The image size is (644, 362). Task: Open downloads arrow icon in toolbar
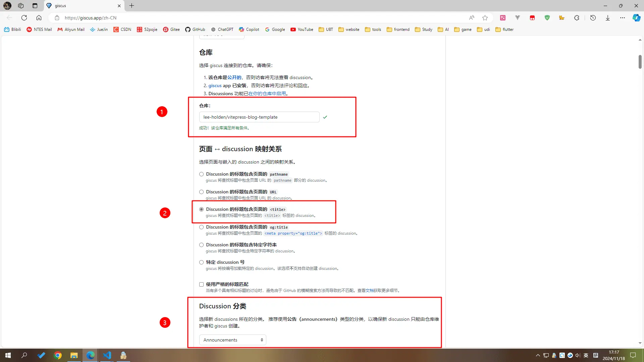pyautogui.click(x=608, y=18)
